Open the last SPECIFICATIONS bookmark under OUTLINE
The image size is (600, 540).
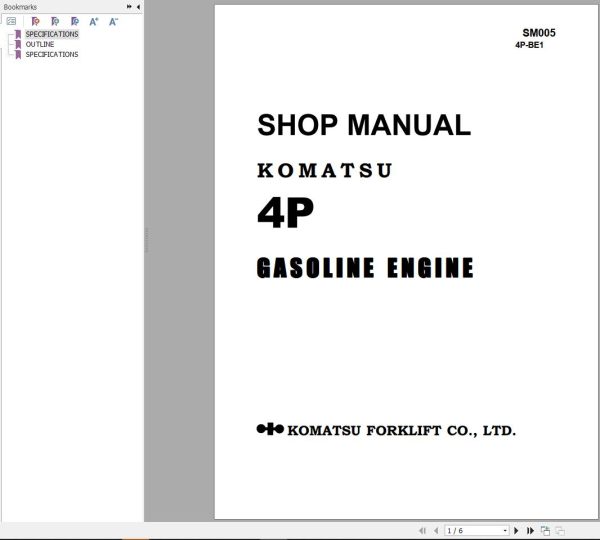pyautogui.click(x=52, y=54)
